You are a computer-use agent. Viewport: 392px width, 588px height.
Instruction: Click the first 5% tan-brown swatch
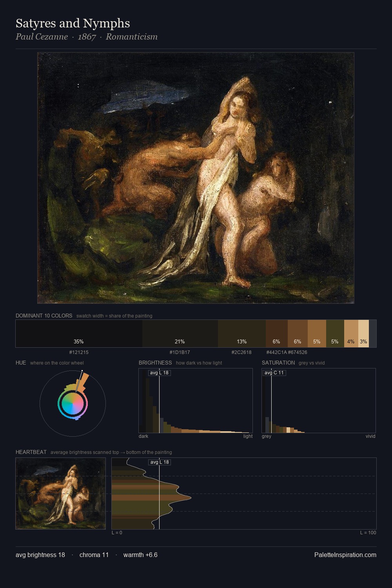point(317,334)
